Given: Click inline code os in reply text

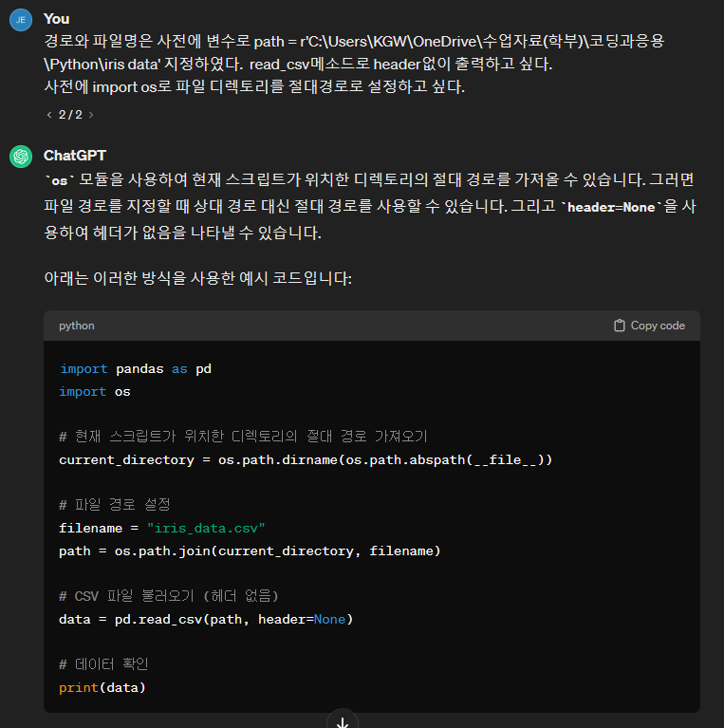Looking at the screenshot, I should pyautogui.click(x=60, y=180).
